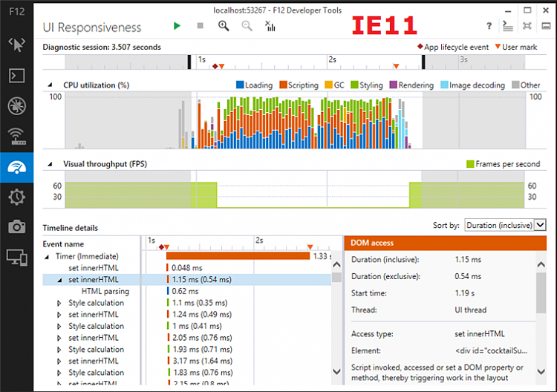Click the Other legend gray swatch
This screenshot has height=392, width=557.
pyautogui.click(x=515, y=85)
